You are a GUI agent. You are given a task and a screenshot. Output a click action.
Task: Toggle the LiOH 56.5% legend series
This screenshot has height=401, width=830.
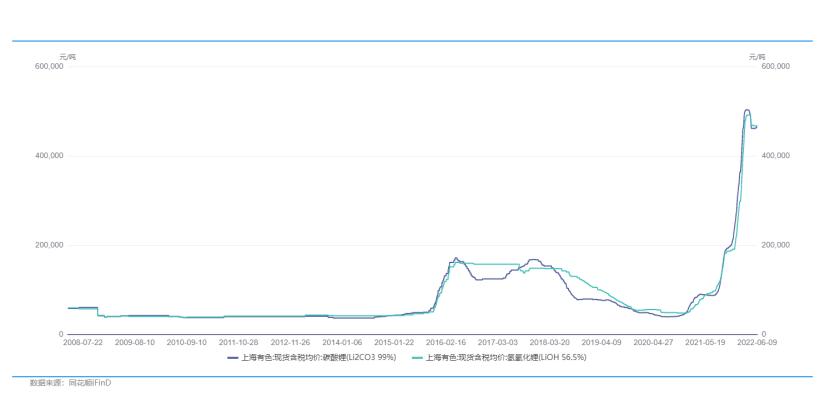coord(499,358)
